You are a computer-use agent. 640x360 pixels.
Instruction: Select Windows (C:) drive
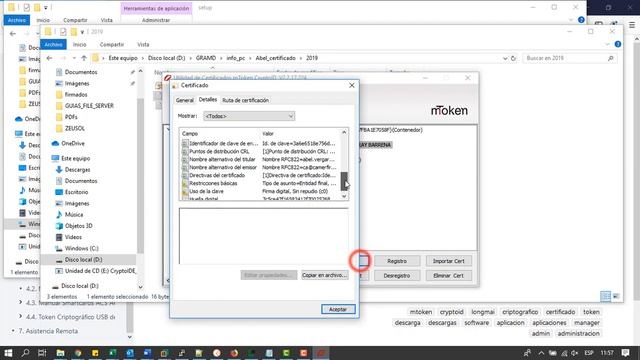[x=81, y=248]
